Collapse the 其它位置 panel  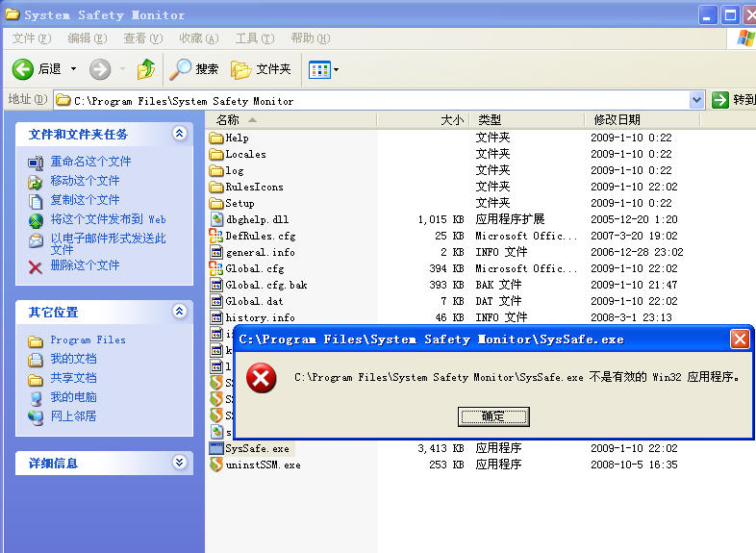[179, 311]
